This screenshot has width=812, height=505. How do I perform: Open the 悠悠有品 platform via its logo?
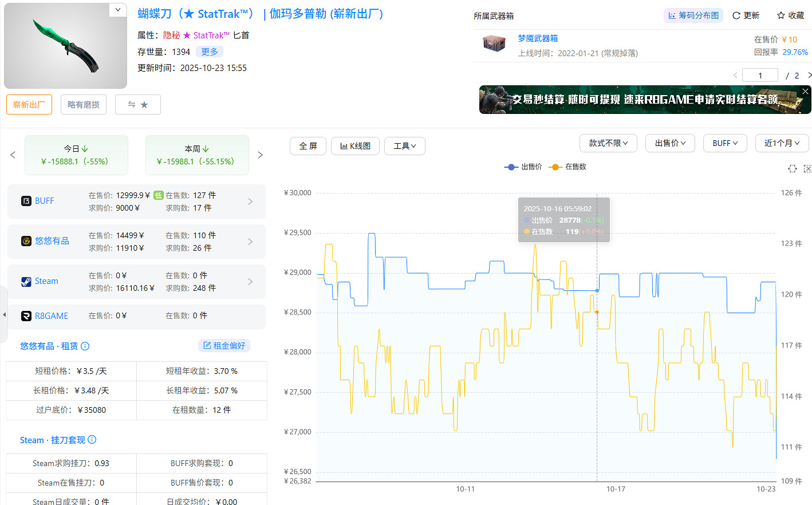(x=26, y=241)
